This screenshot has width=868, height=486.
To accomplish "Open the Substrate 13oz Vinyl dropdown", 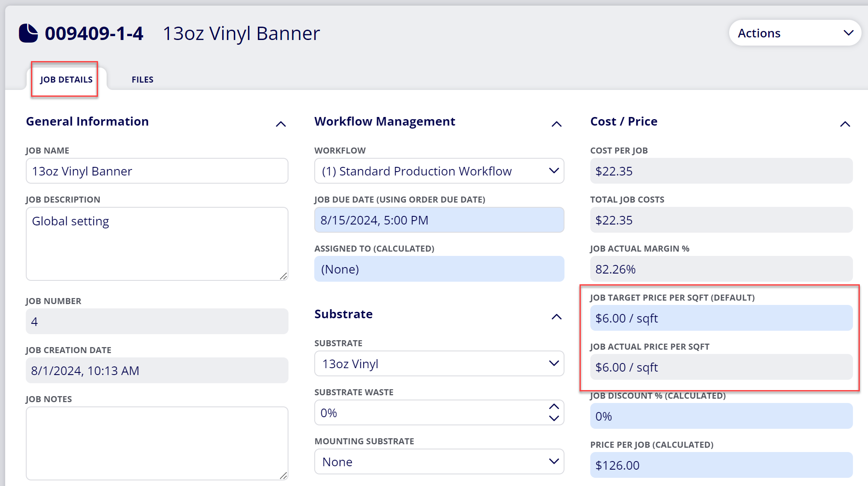I will click(439, 363).
